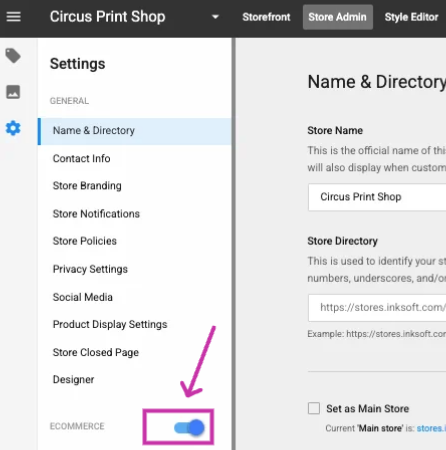
Task: Switch to the Style Editor tab
Action: (x=411, y=17)
